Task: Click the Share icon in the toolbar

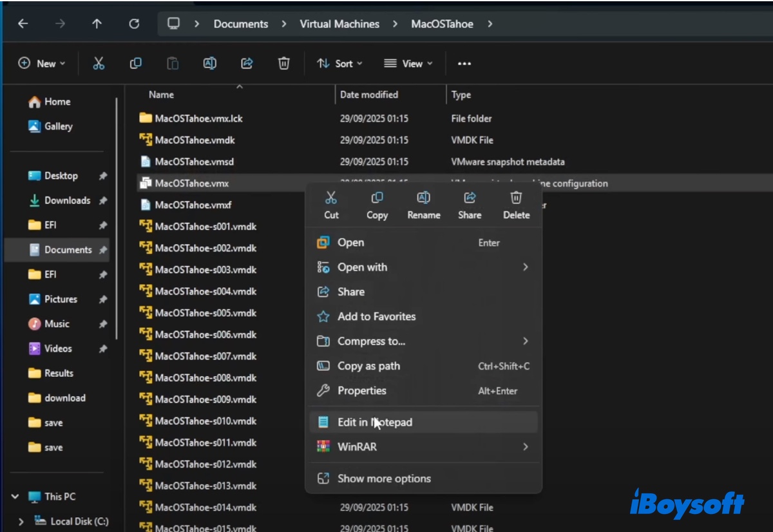Action: 247,63
